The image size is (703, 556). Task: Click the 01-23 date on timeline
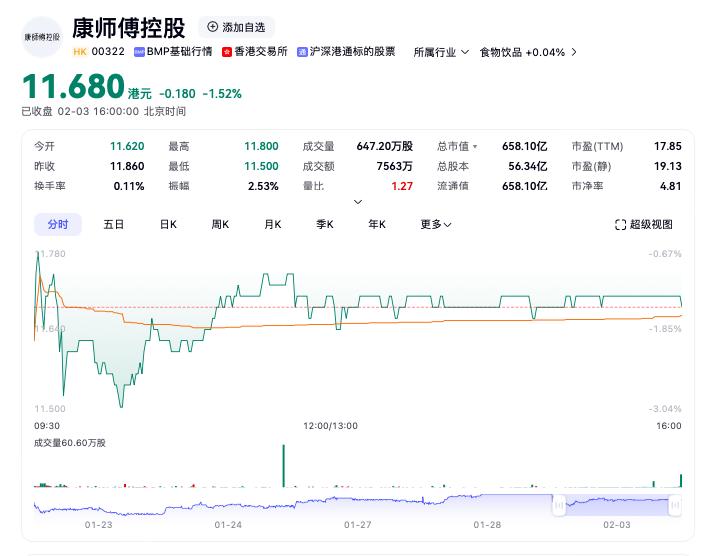[x=99, y=525]
